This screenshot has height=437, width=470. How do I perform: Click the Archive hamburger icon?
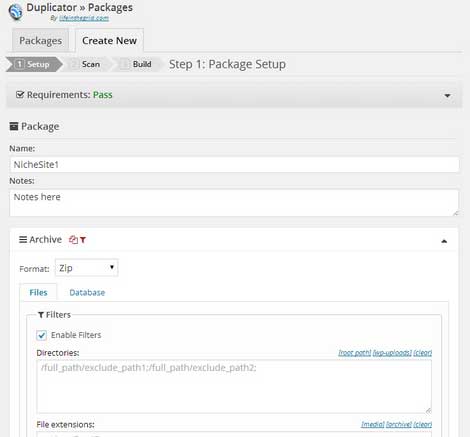click(23, 239)
